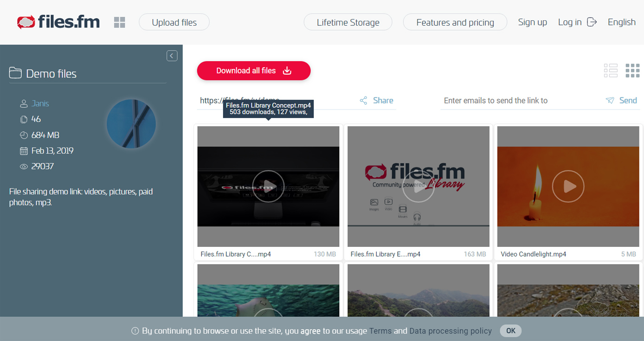
Task: Download all files
Action: coord(254,71)
